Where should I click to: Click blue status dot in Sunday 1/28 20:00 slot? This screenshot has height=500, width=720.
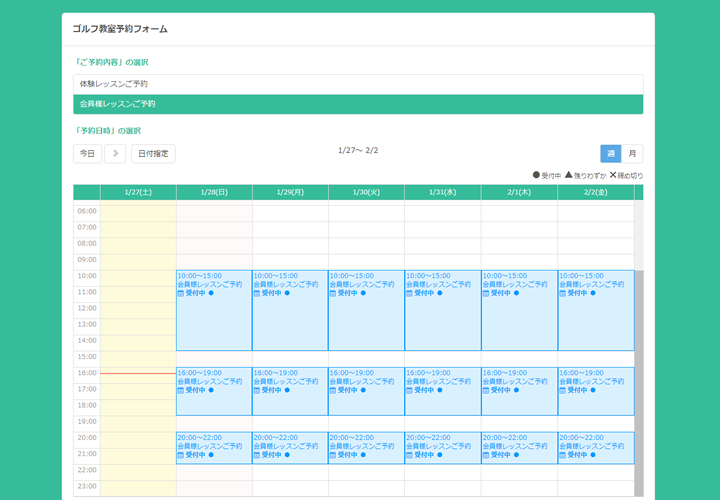(x=211, y=455)
